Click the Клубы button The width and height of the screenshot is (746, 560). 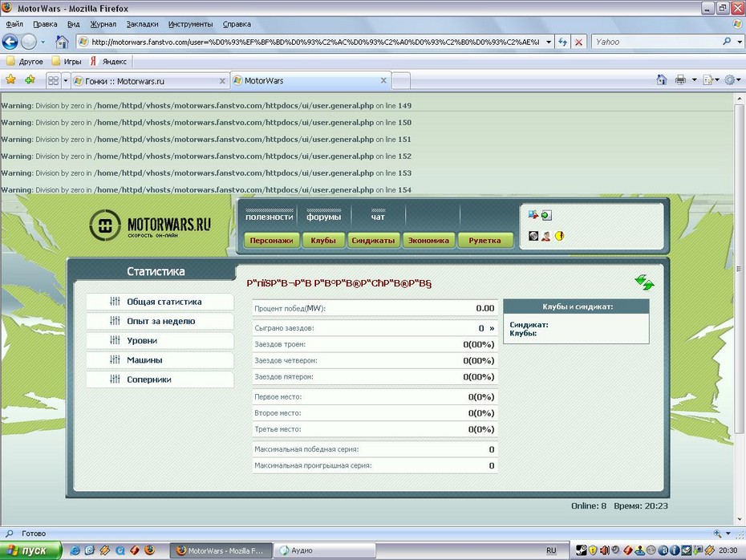coord(323,240)
